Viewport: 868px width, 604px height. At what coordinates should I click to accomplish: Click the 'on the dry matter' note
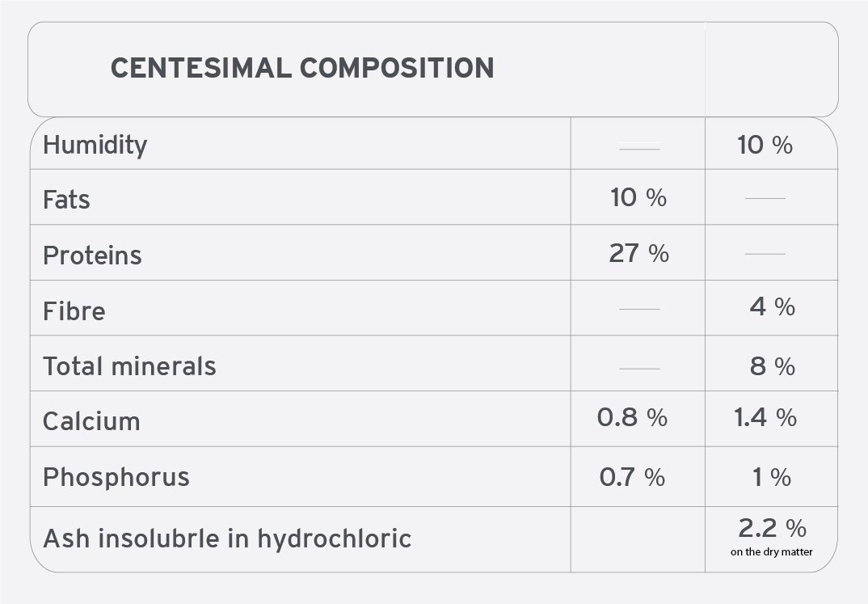[x=772, y=552]
